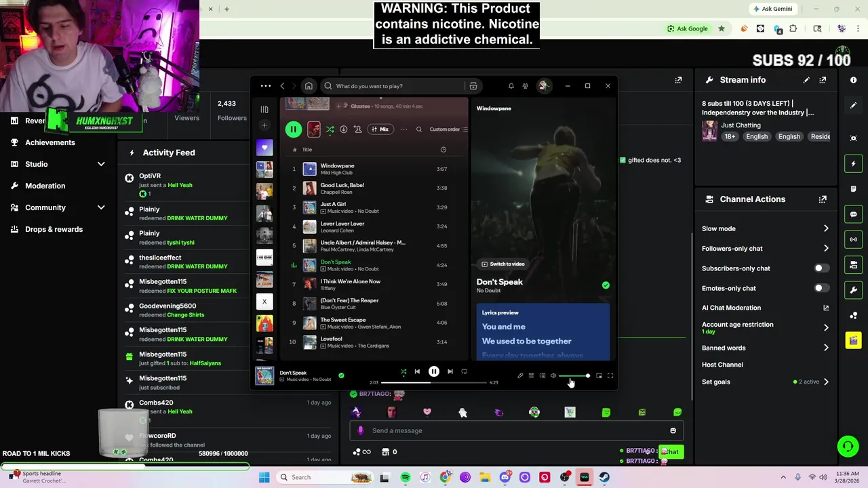The width and height of the screenshot is (868, 488).
Task: Go to Spotify Home
Action: tap(309, 86)
